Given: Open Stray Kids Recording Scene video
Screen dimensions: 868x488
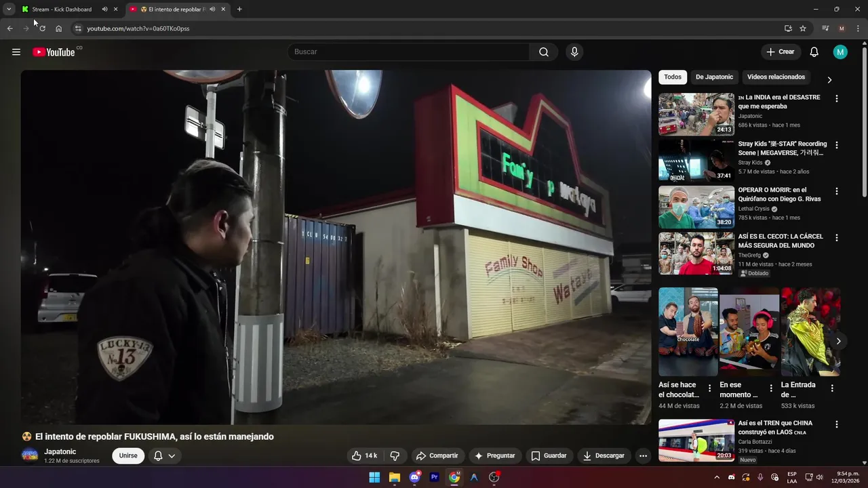Looking at the screenshot, I should (x=696, y=161).
